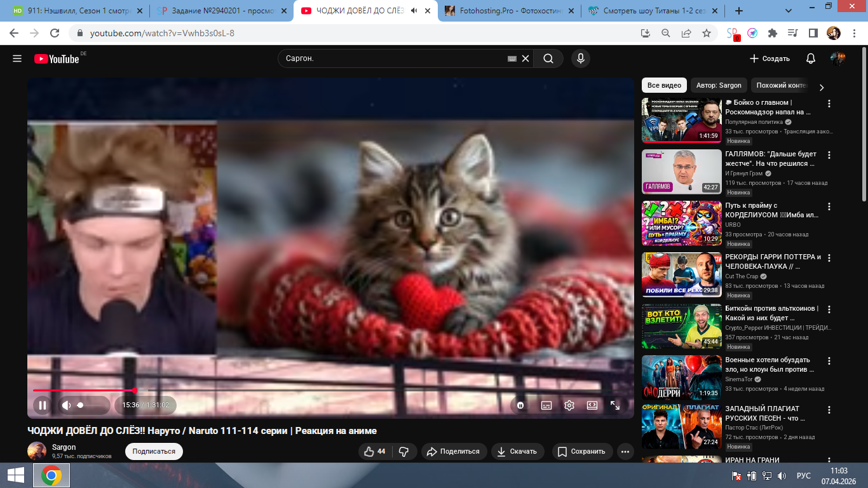Mute the video with the speaker icon
The image size is (868, 488).
pyautogui.click(x=66, y=405)
